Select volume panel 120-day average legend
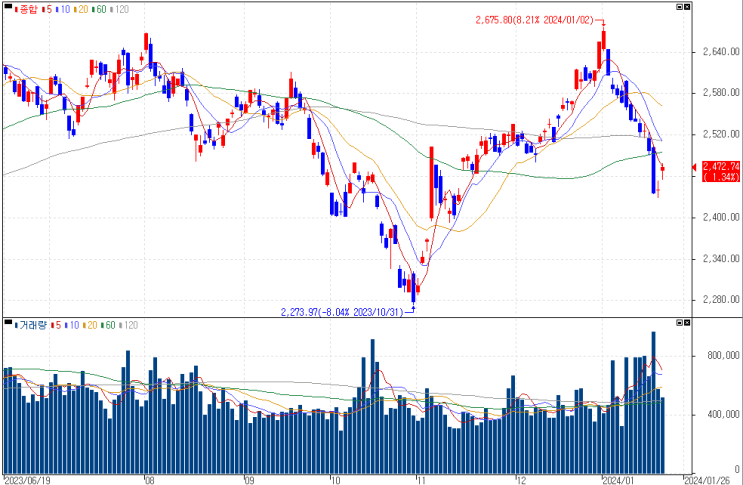 [128, 325]
